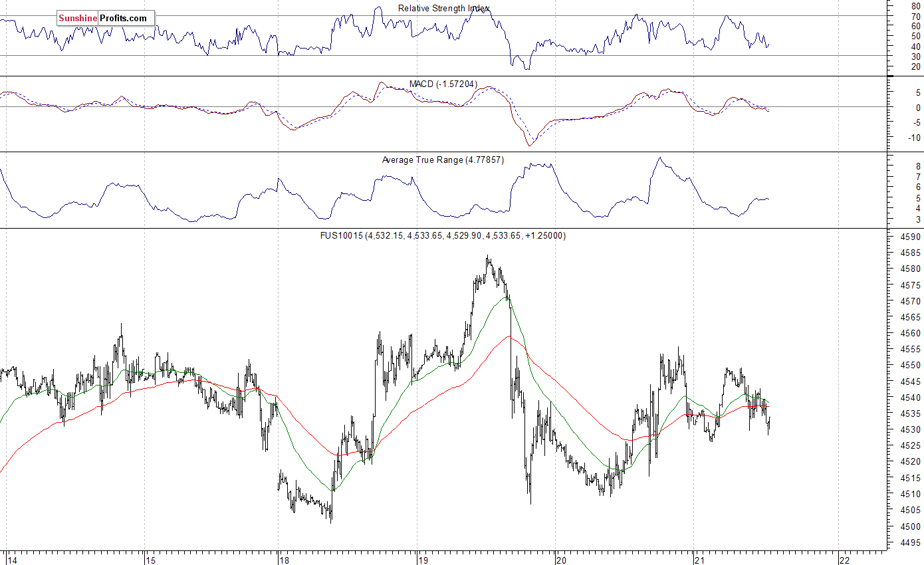Click the SunshineProfits.com logo
Image resolution: width=924 pixels, height=565 pixels.
pos(105,18)
